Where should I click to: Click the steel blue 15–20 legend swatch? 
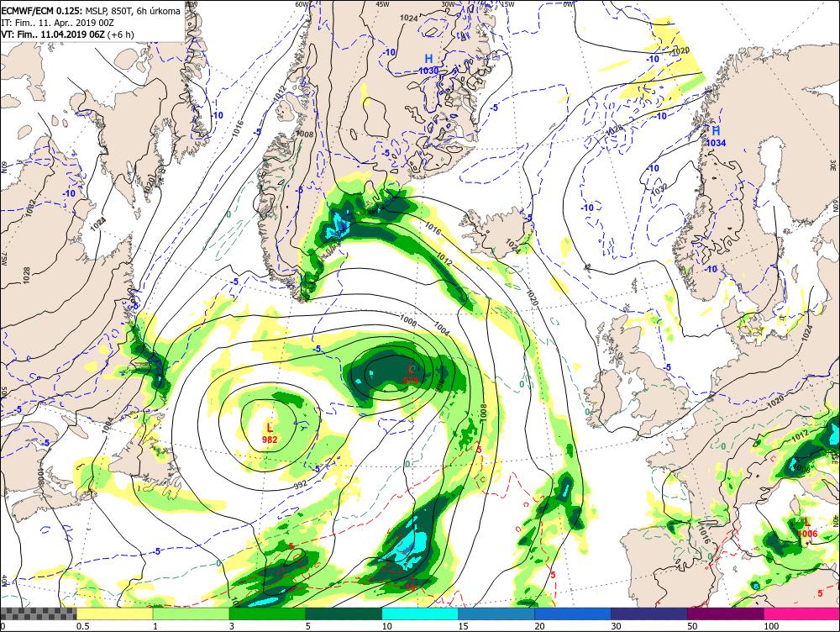coord(496,614)
